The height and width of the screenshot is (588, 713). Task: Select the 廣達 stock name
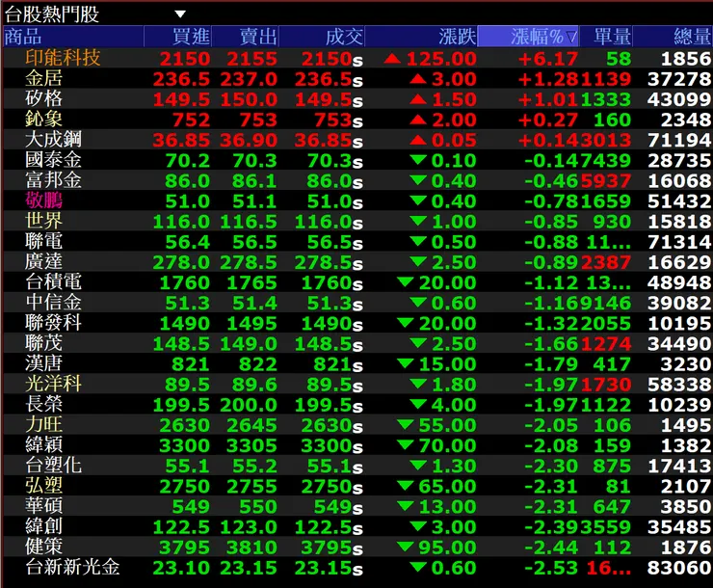tap(43, 261)
